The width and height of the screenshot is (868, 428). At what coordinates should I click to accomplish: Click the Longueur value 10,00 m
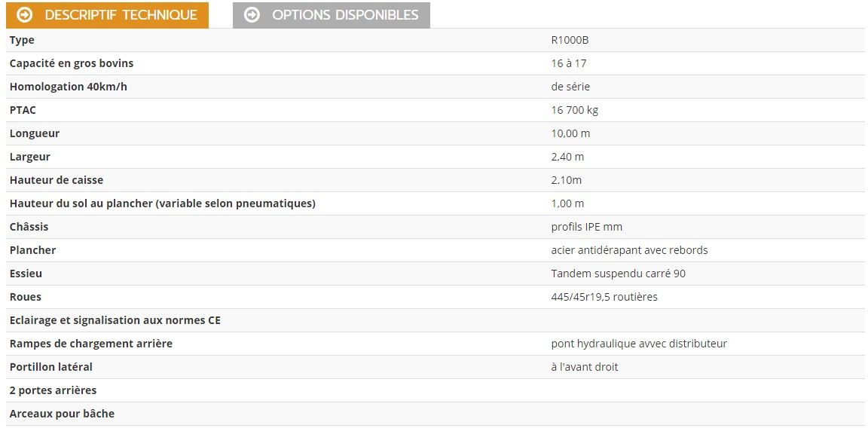[570, 133]
